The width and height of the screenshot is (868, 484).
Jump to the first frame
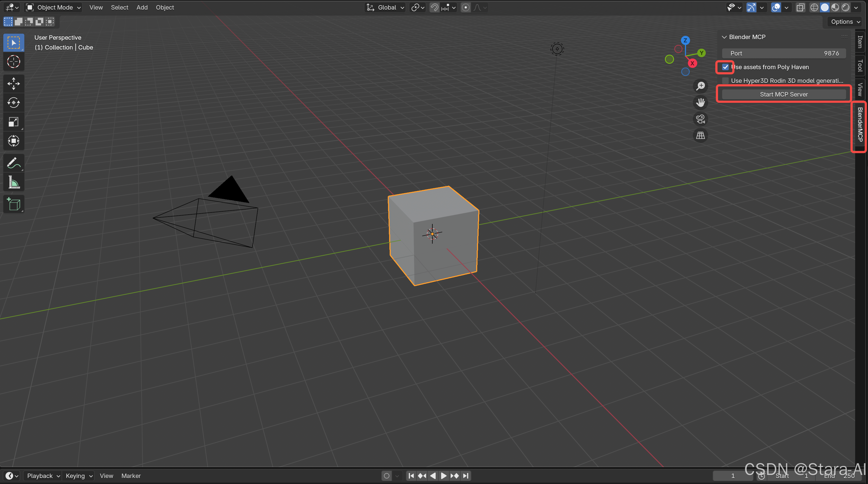click(411, 476)
